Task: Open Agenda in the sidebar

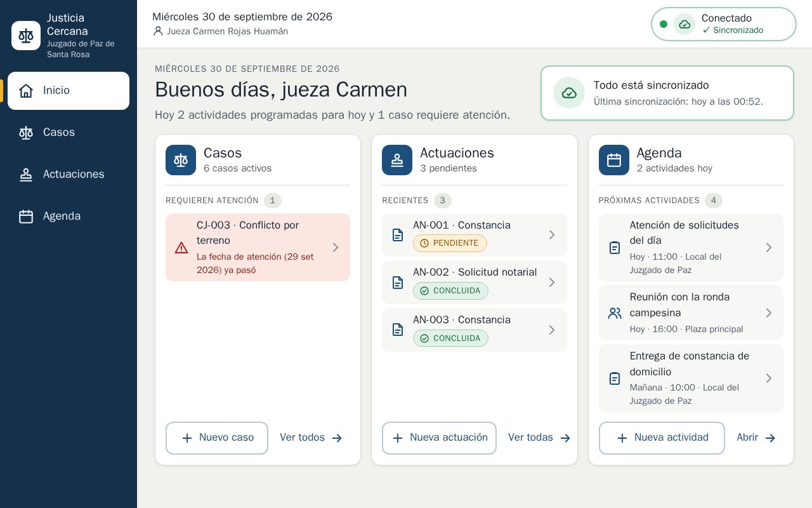Action: 69,217
